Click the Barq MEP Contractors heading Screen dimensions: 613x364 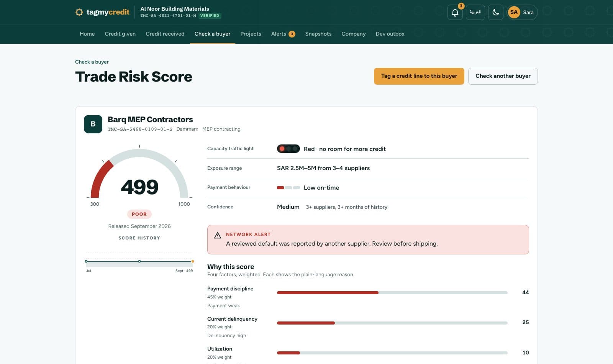click(150, 120)
